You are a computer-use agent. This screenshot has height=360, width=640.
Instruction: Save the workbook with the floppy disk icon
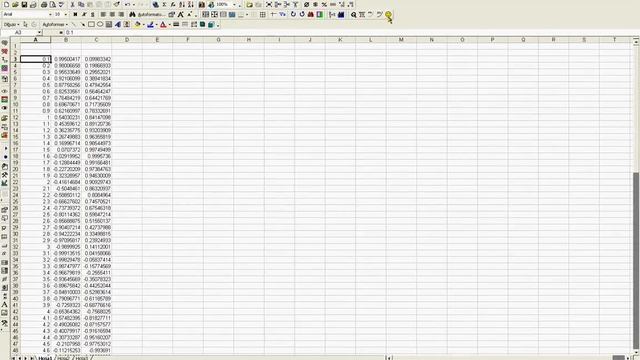click(x=24, y=4)
